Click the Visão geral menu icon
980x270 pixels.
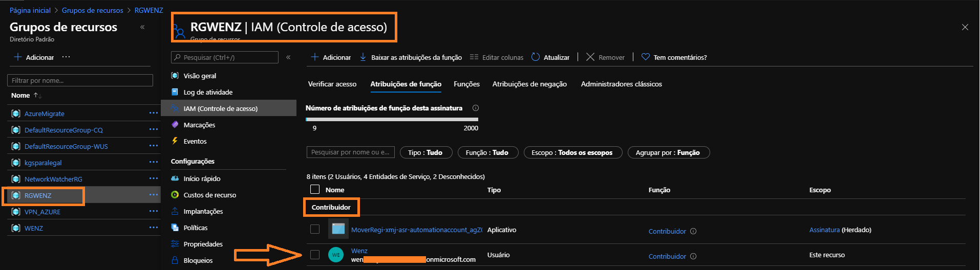pos(175,76)
